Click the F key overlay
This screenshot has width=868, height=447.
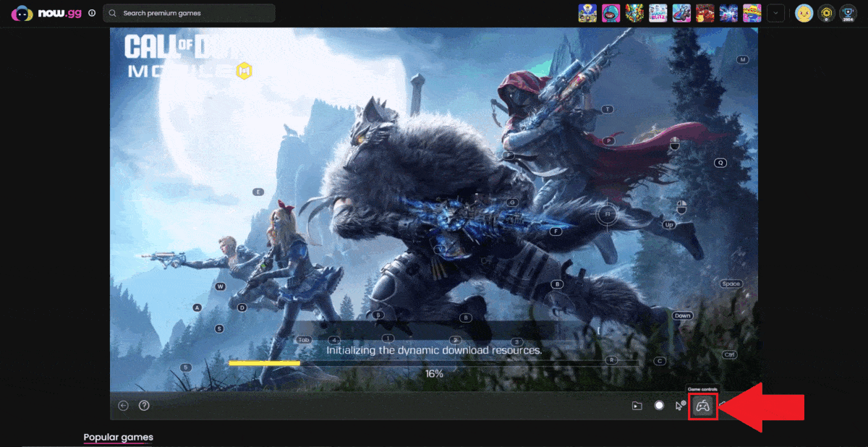(556, 231)
